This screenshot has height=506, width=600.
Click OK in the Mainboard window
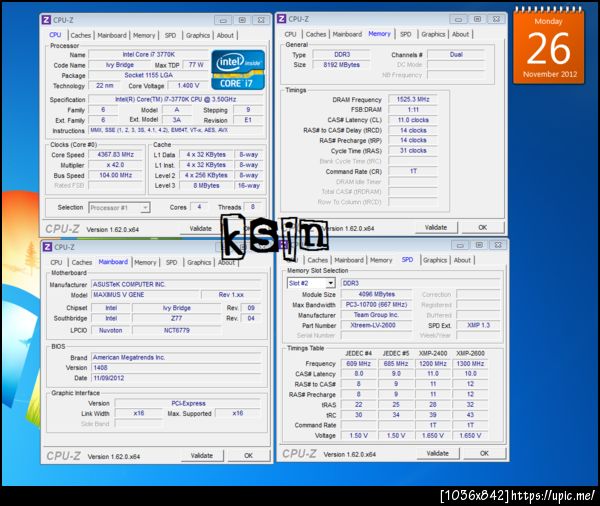pos(248,455)
